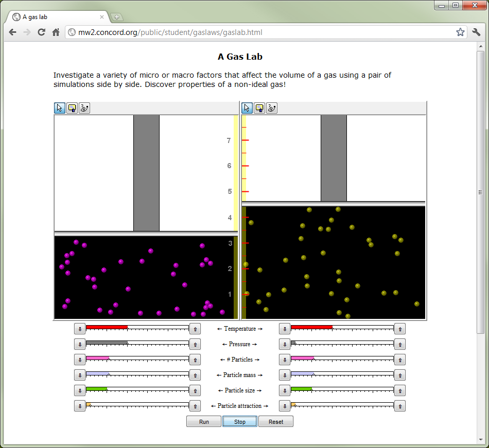Select the arrow tool in the left simulation toolbar
The width and height of the screenshot is (489, 448).
click(60, 108)
